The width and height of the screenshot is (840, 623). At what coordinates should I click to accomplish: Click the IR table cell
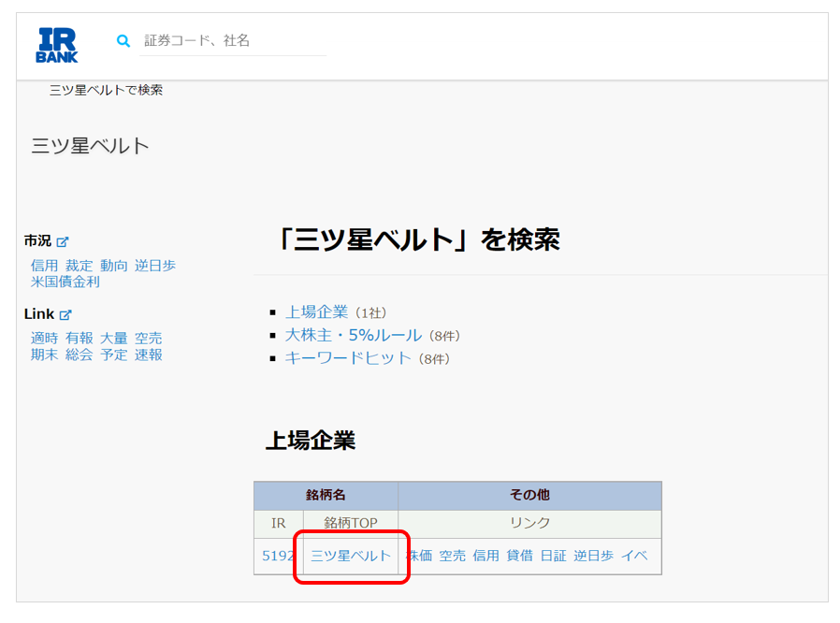pyautogui.click(x=279, y=523)
